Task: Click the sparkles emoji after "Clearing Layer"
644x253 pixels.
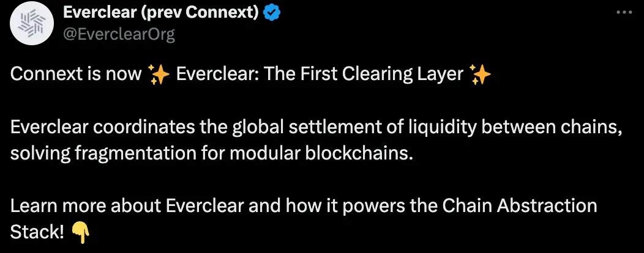Action: (x=479, y=75)
